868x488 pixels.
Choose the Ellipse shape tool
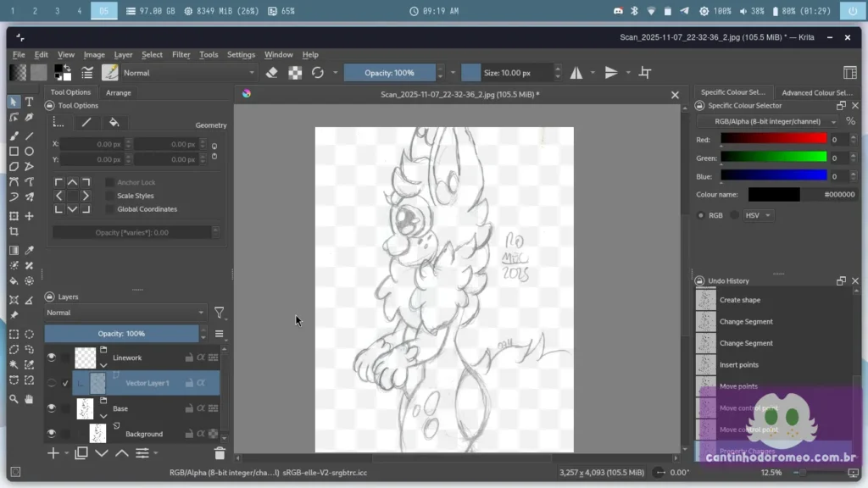pyautogui.click(x=29, y=152)
